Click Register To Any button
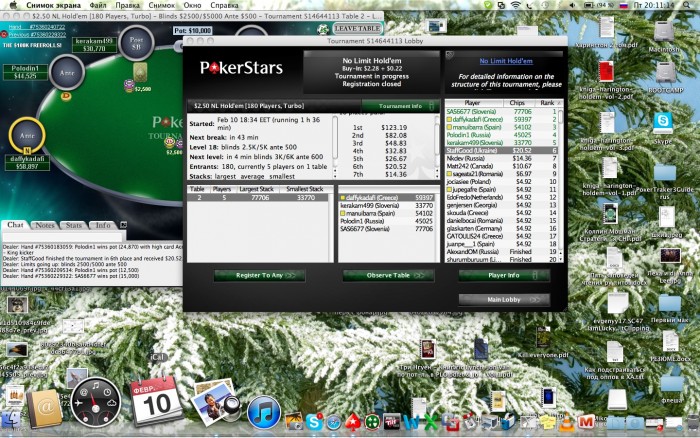 coord(259,275)
